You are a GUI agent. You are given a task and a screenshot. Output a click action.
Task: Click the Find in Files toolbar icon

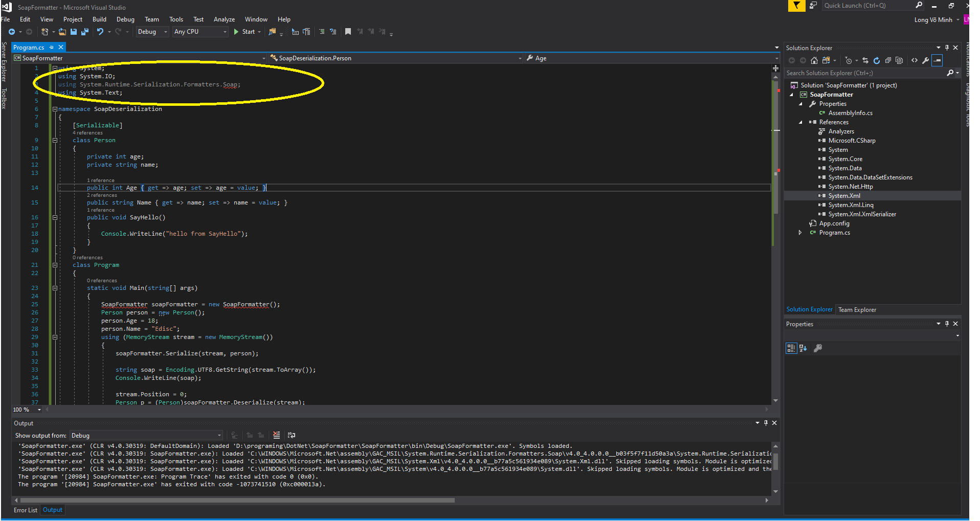coord(273,32)
